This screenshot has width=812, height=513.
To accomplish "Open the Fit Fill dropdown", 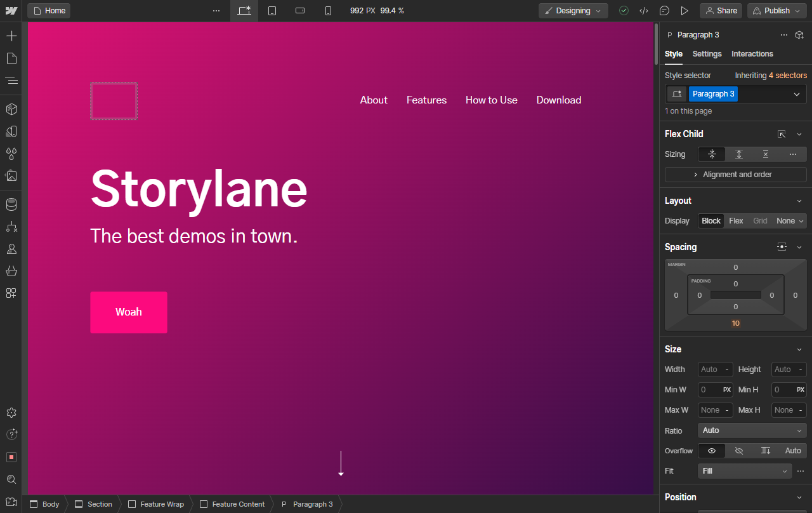I will click(x=745, y=471).
